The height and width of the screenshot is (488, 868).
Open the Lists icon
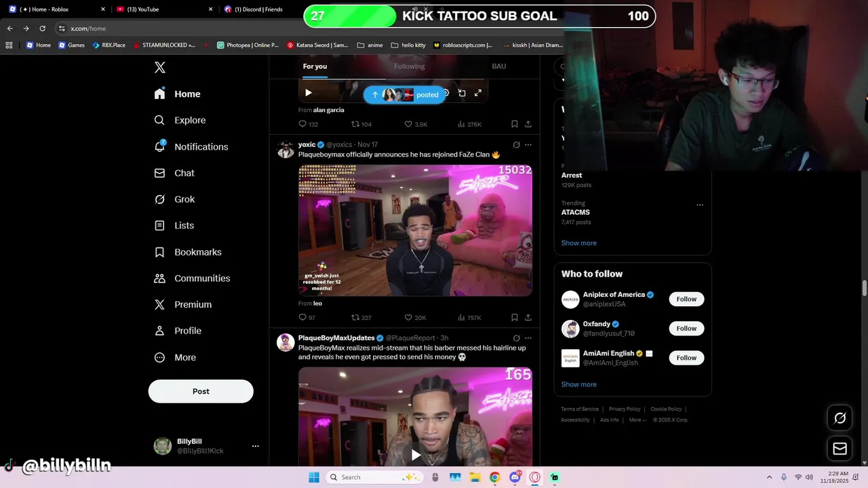(x=159, y=226)
